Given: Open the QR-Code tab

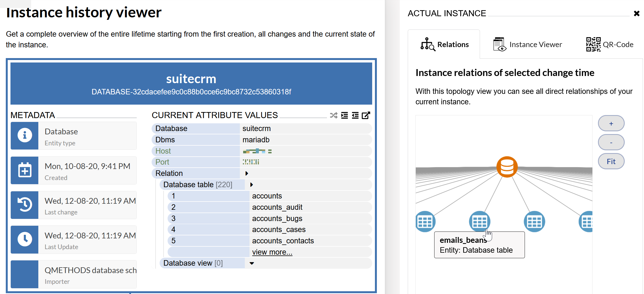Looking at the screenshot, I should pos(610,44).
